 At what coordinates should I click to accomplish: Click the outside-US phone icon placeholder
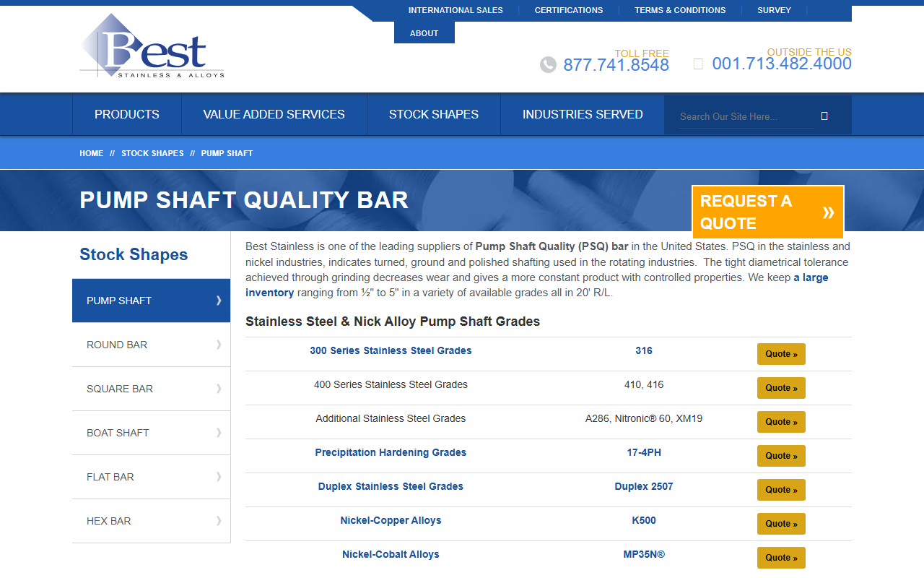pyautogui.click(x=698, y=64)
